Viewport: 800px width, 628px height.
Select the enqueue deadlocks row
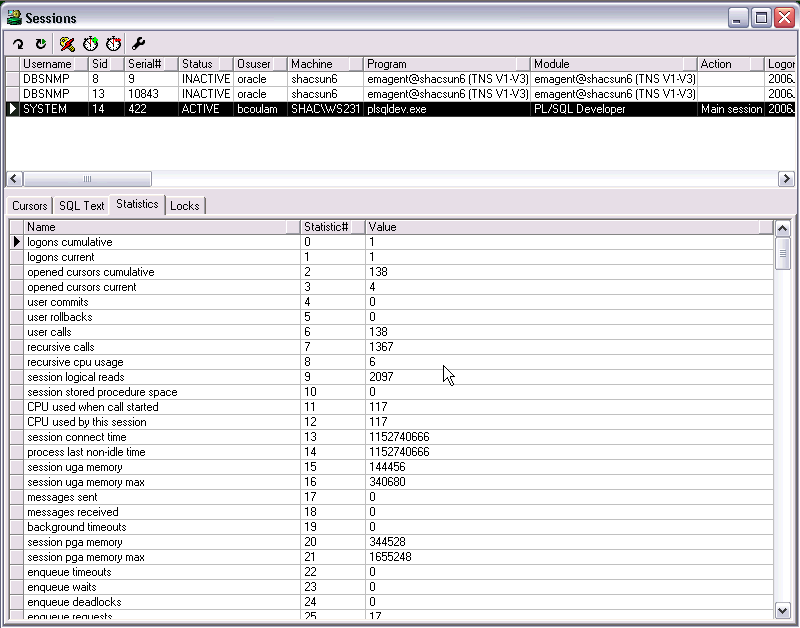(391, 602)
